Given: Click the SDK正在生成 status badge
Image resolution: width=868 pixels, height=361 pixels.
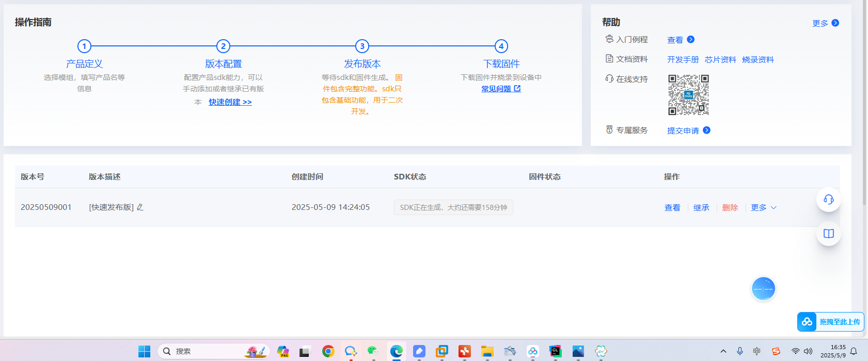Looking at the screenshot, I should (x=453, y=207).
